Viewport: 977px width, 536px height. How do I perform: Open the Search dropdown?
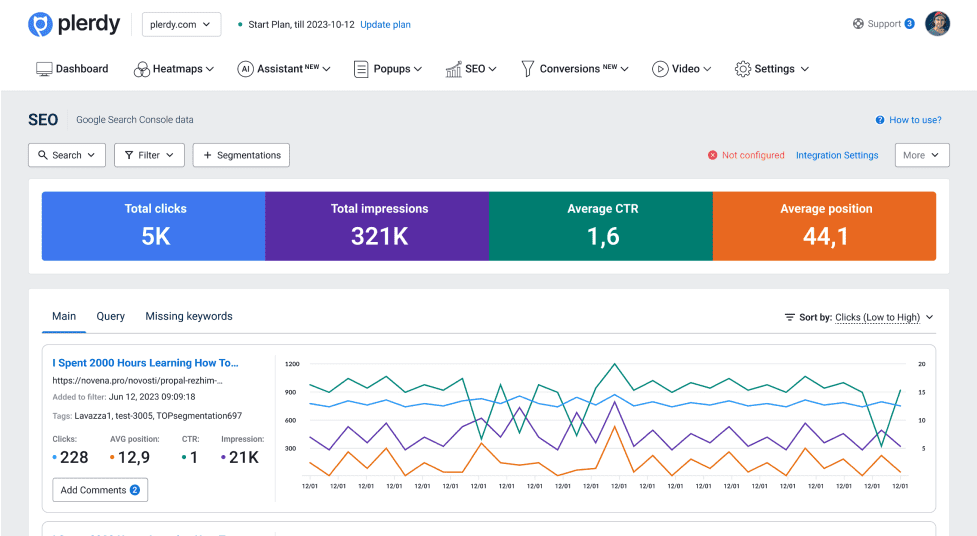66,155
